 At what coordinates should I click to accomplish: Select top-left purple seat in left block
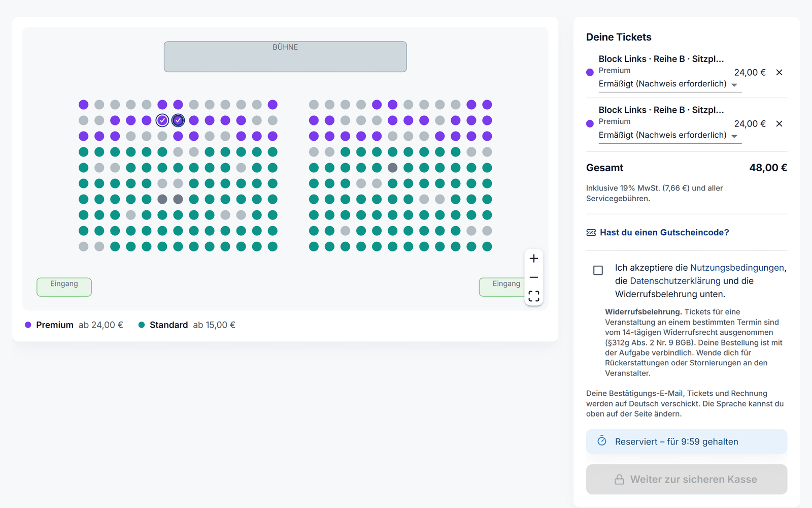84,105
